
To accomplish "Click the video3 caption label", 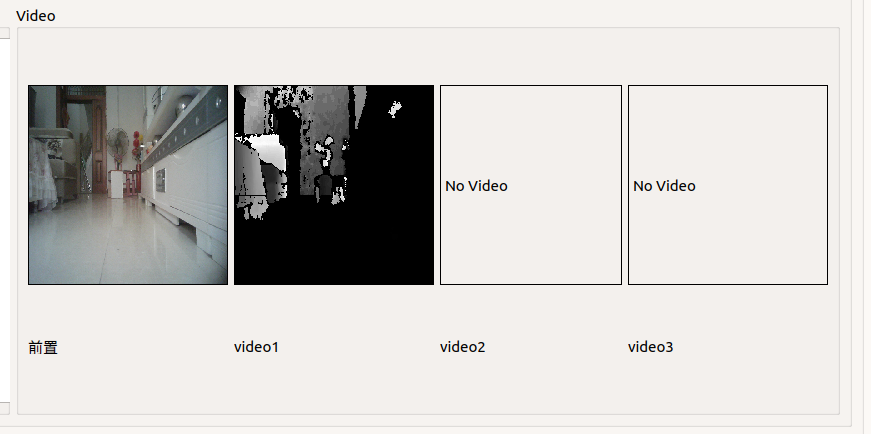I will tap(650, 347).
